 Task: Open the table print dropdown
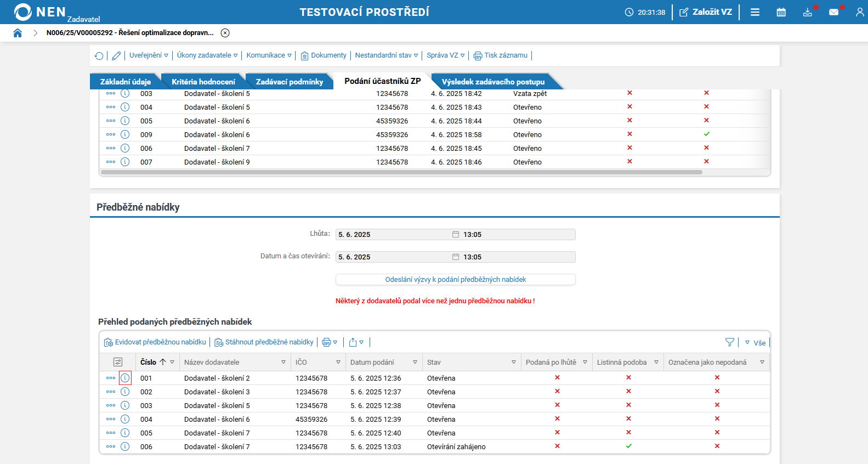[330, 342]
